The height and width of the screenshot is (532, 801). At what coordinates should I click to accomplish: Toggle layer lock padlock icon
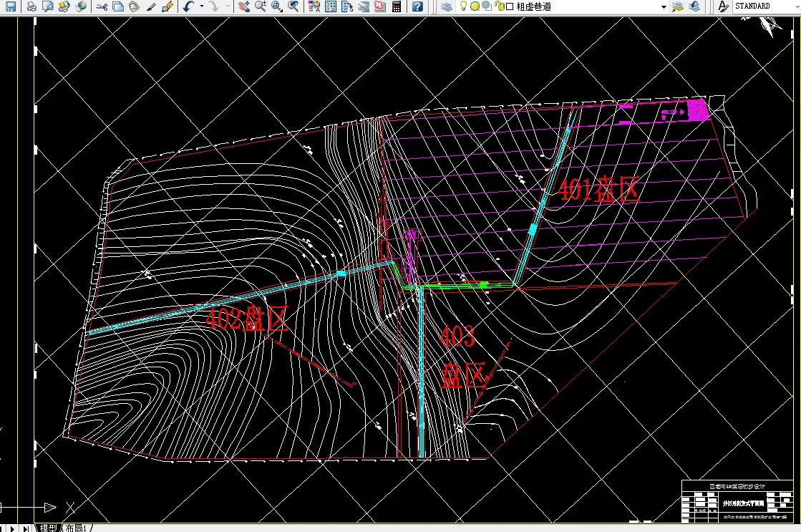point(500,6)
